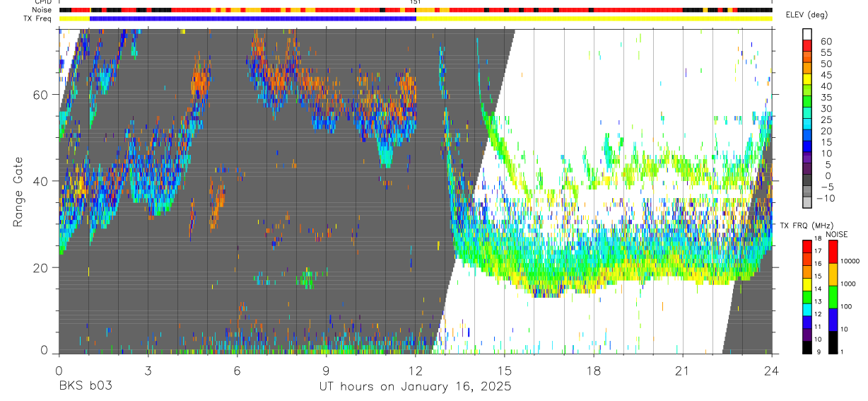The width and height of the screenshot is (868, 401).
Task: Click the 'TX Freq' row label at top
Action: click(39, 18)
